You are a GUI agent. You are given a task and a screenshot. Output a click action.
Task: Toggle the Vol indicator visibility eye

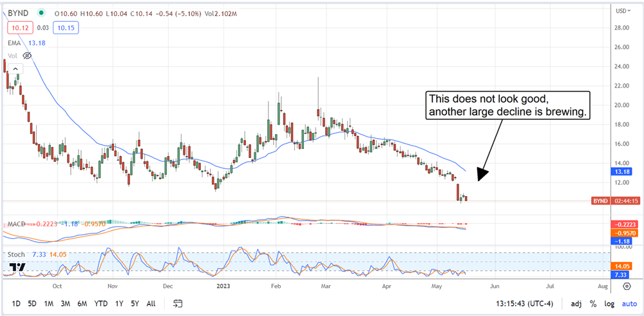[27, 55]
